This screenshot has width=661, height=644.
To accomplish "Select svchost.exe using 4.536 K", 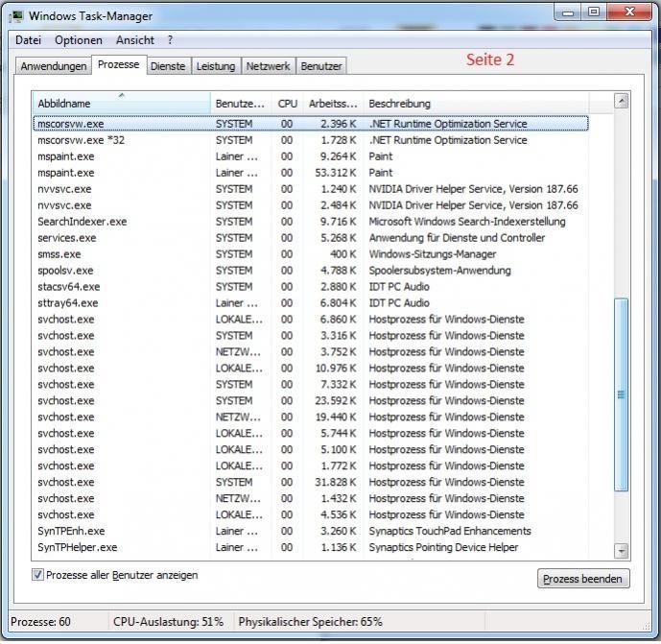I will tap(311, 514).
